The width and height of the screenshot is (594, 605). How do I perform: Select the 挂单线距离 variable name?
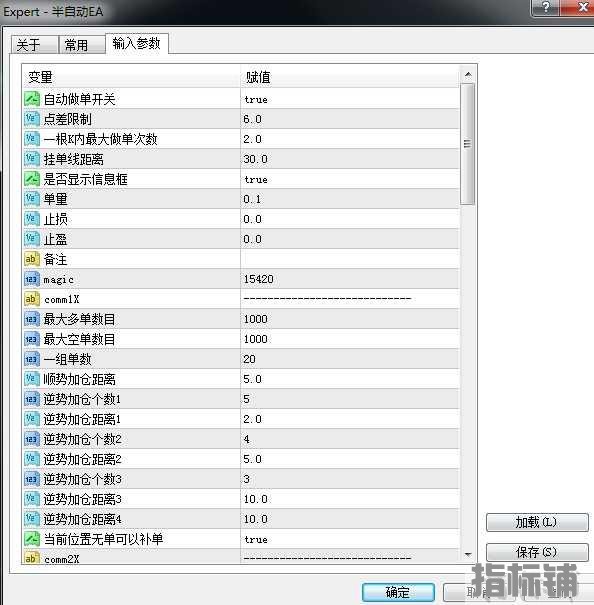73,159
